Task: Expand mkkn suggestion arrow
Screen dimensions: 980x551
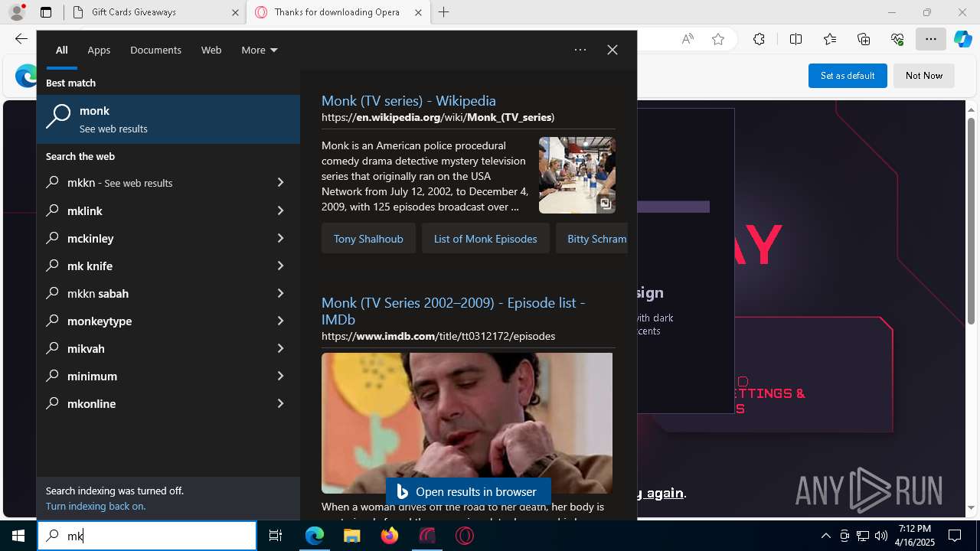Action: coord(280,183)
